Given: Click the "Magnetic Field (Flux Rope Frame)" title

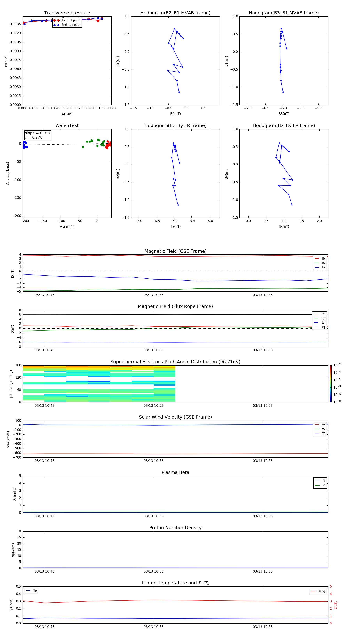Looking at the screenshot, I should click(x=175, y=307).
